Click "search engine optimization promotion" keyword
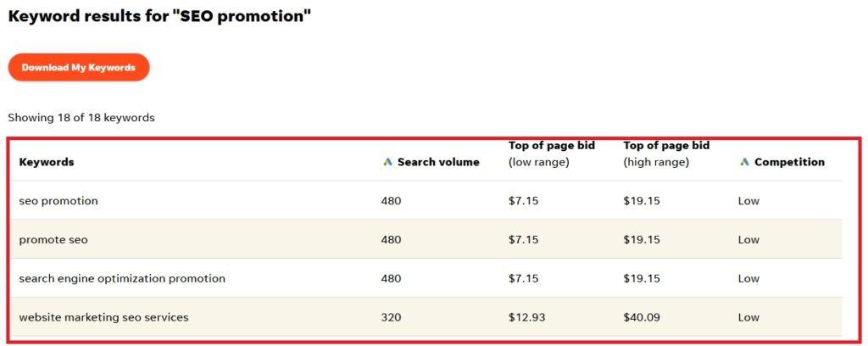 pos(122,278)
